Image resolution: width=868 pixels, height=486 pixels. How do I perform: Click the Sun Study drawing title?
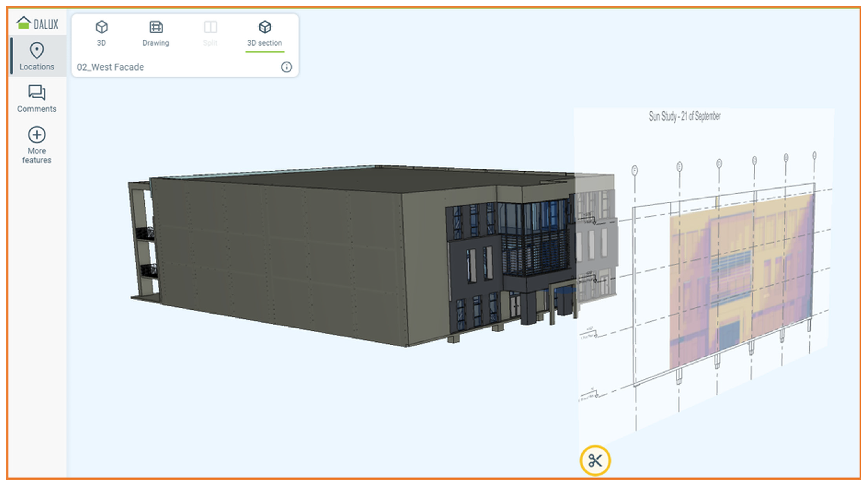coord(684,116)
